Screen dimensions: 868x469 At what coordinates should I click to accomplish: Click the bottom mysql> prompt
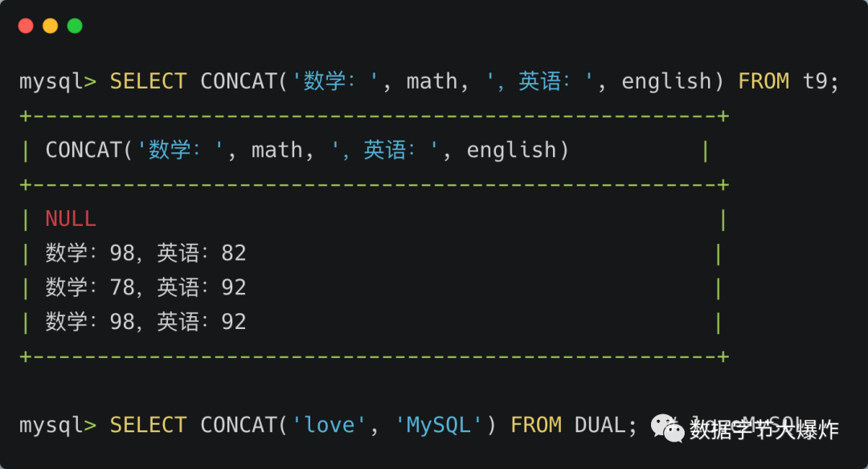[58, 426]
